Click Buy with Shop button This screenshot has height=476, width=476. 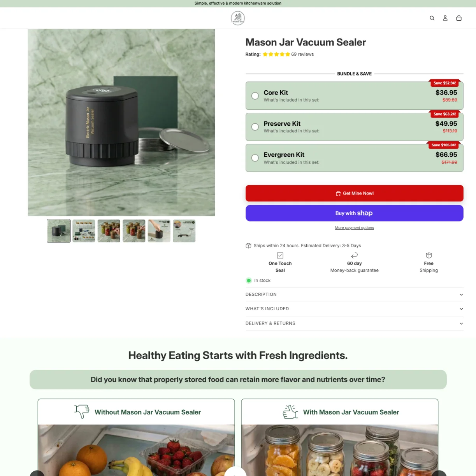[x=354, y=213]
